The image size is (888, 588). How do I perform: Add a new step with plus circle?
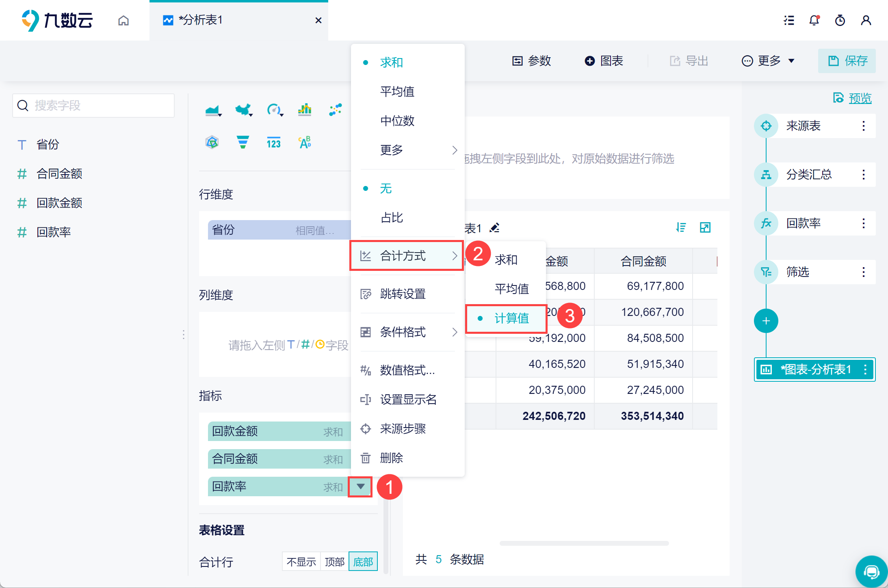click(x=766, y=321)
